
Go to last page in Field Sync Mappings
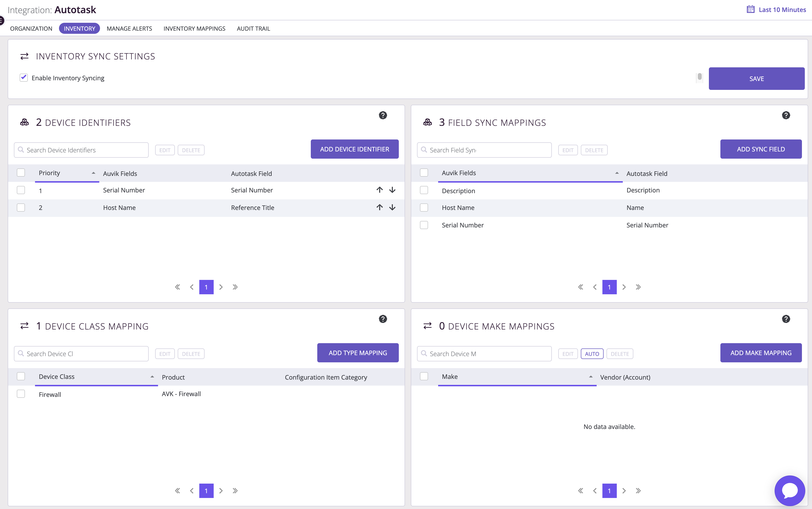pyautogui.click(x=638, y=287)
